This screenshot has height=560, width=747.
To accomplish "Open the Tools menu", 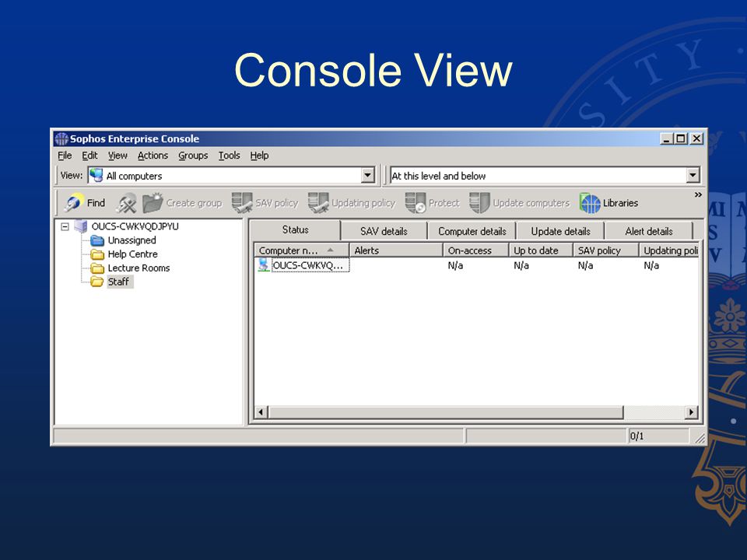I will point(229,156).
